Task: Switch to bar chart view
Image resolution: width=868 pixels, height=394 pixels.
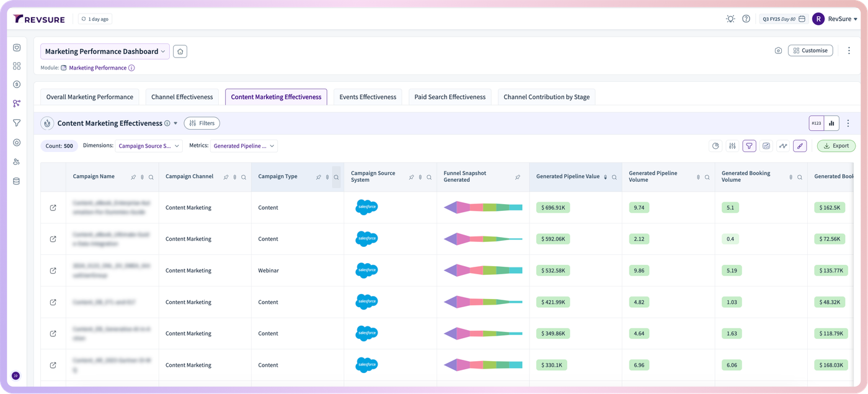Action: (831, 123)
